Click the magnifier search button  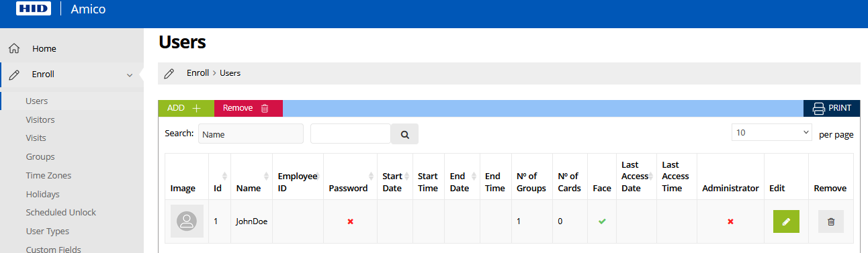[x=404, y=134]
